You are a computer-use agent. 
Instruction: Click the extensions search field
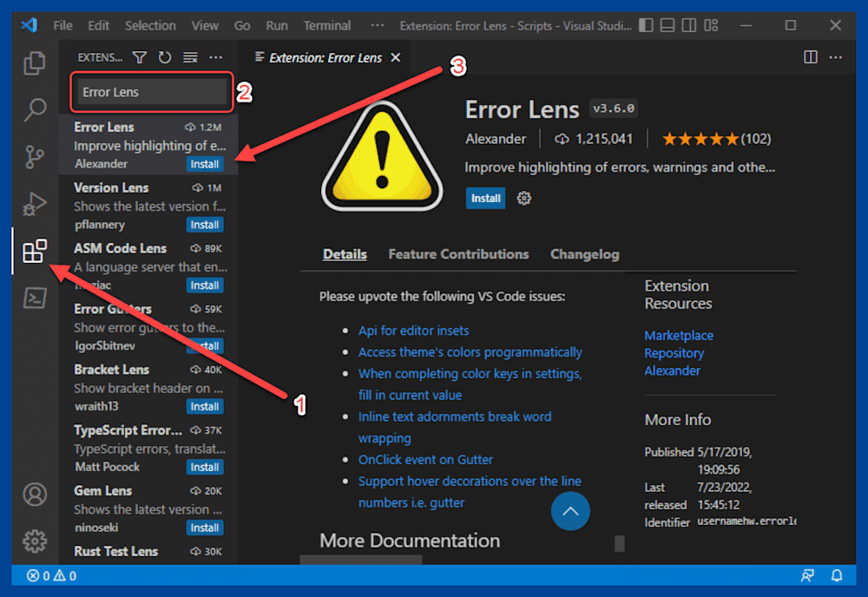[152, 92]
